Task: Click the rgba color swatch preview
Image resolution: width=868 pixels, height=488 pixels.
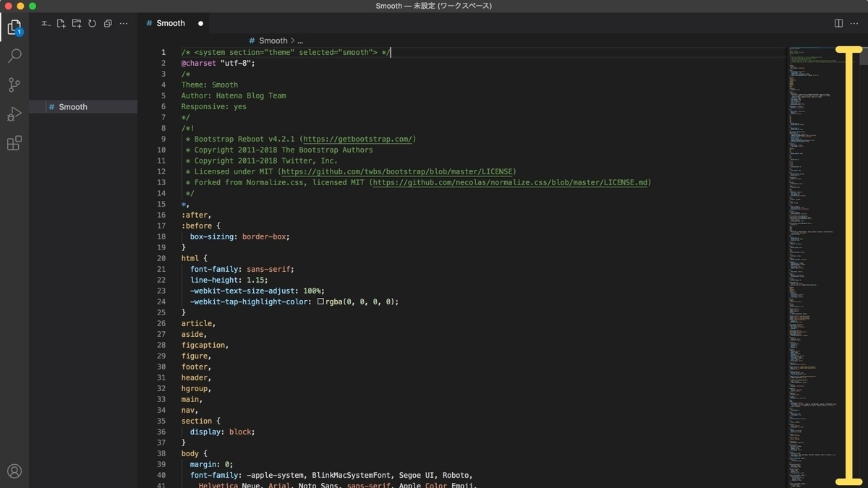Action: tap(320, 301)
